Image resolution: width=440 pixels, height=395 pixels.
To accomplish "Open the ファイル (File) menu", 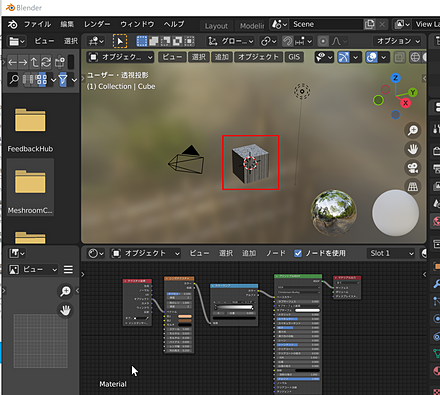I will tap(37, 24).
